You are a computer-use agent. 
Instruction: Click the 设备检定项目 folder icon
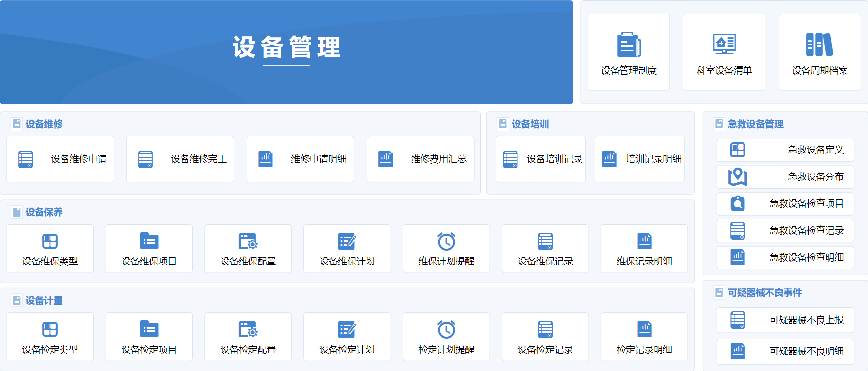coord(149,329)
